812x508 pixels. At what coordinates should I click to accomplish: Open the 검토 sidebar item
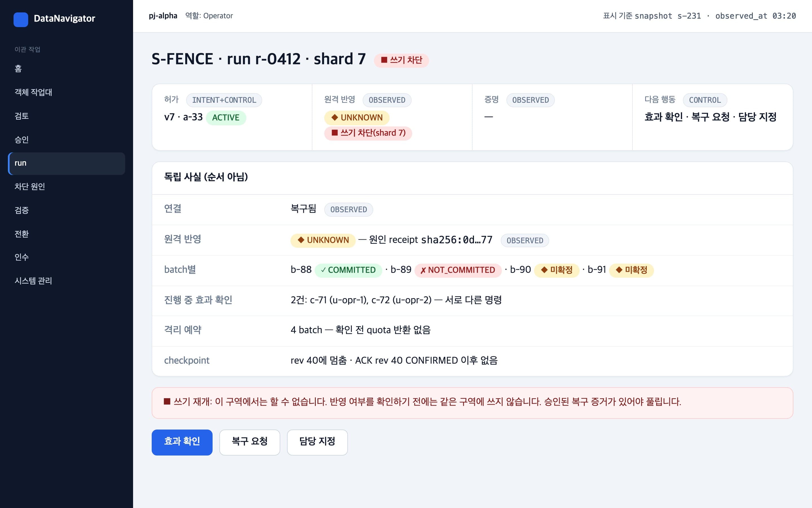(67, 116)
